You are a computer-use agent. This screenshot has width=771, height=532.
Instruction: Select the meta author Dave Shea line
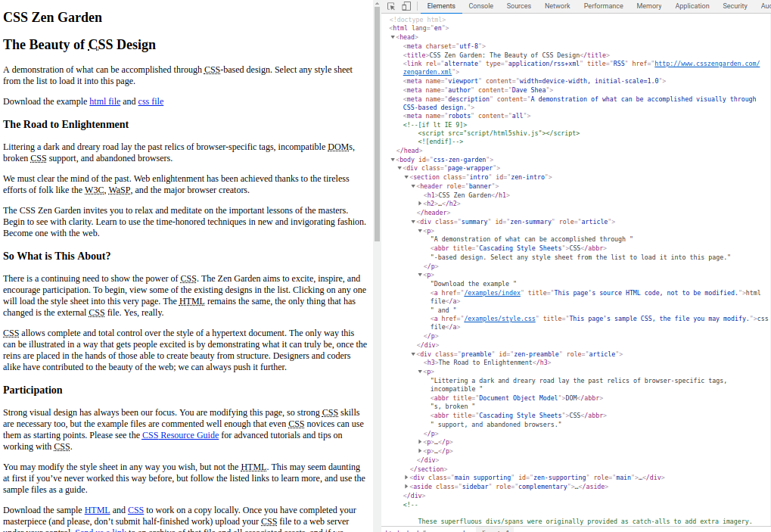pyautogui.click(x=478, y=90)
